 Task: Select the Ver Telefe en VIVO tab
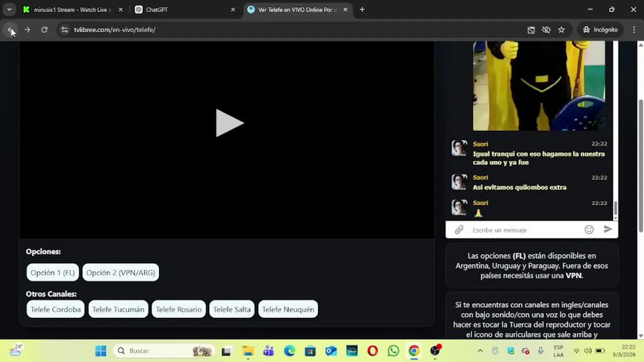coord(297,10)
